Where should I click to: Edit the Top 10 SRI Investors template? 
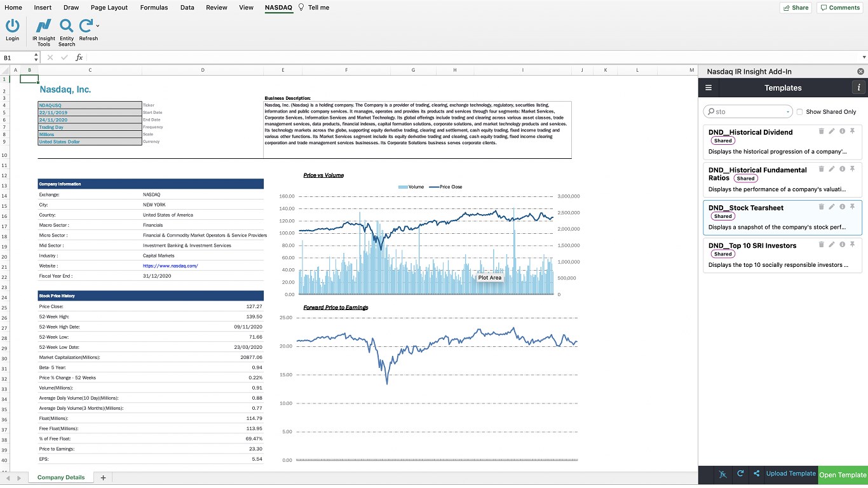click(x=832, y=244)
